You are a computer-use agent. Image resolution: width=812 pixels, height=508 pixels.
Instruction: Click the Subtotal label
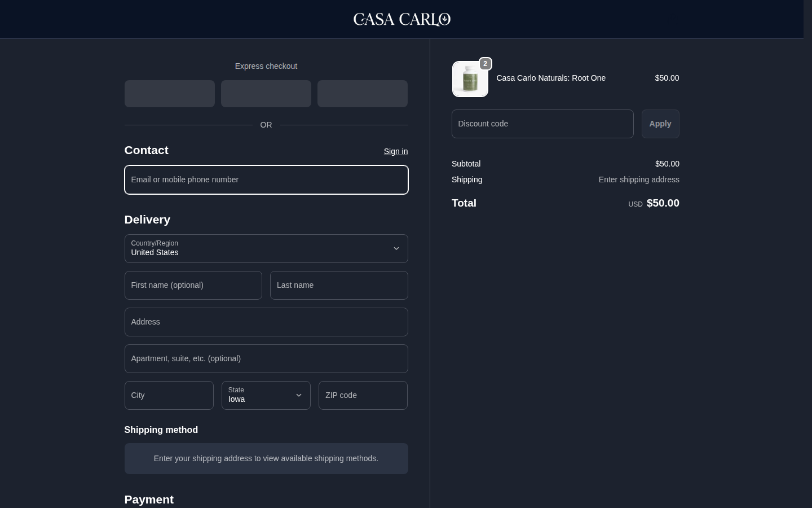click(x=466, y=164)
